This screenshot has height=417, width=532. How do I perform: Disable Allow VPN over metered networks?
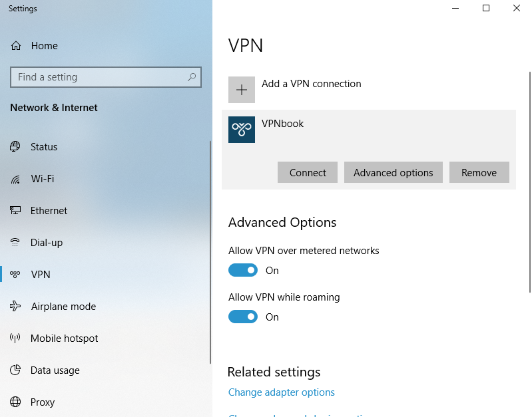tap(243, 271)
